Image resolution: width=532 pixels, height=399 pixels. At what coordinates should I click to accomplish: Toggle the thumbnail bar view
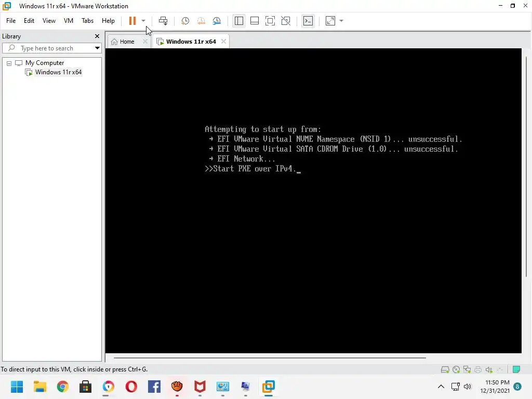tap(255, 21)
